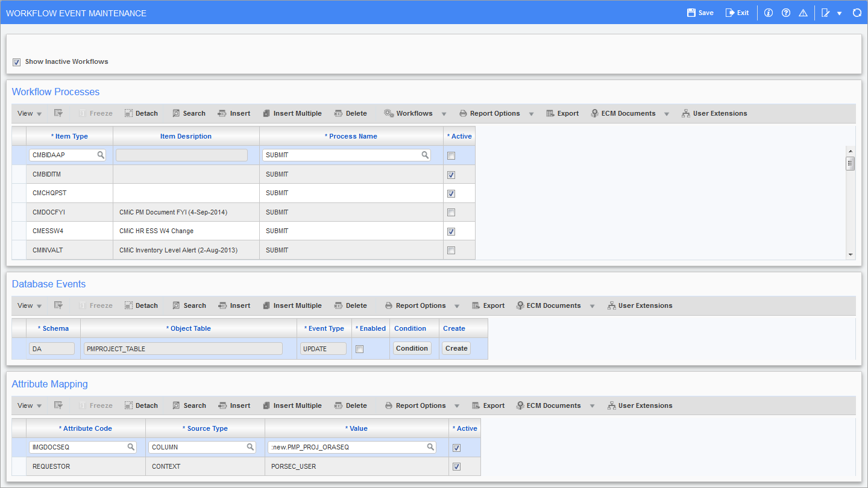Uncheck Show Inactive Workflows
The image size is (868, 488).
click(16, 61)
